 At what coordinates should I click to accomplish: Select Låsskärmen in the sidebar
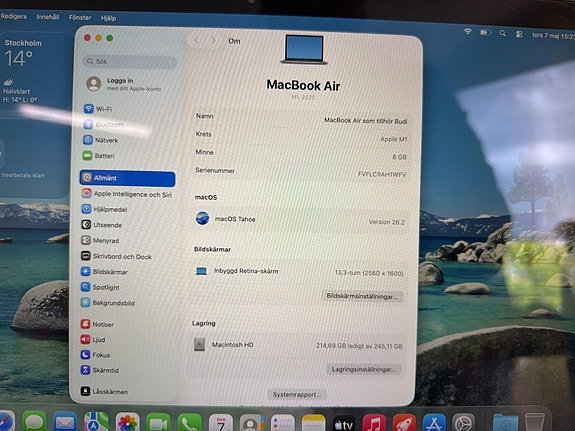104,391
